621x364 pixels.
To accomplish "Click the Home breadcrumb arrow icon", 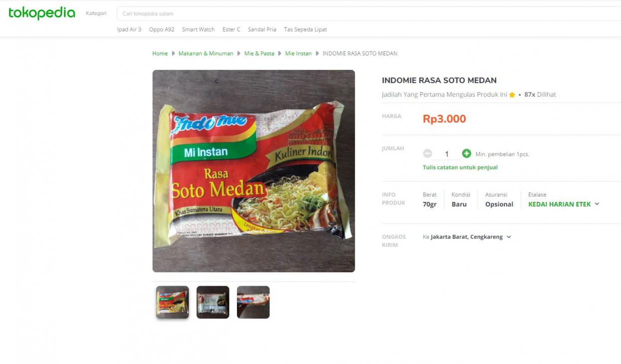I will (x=172, y=53).
